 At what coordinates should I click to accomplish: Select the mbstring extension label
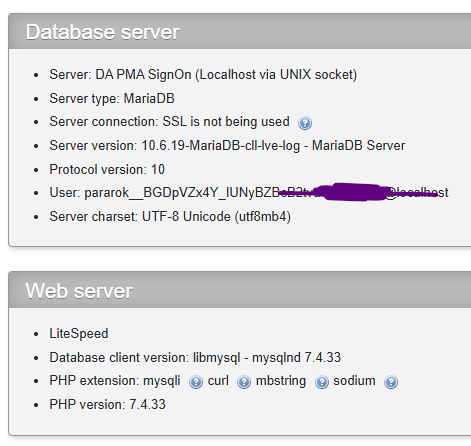coord(281,381)
